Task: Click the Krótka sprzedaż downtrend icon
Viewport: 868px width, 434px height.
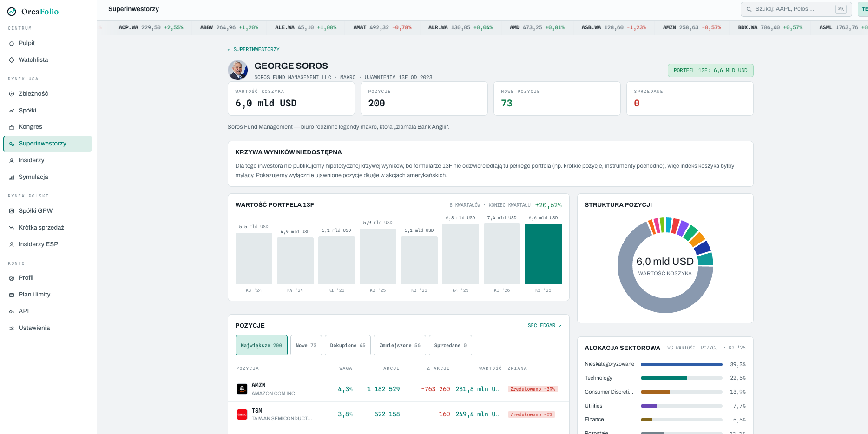Action: coord(12,228)
